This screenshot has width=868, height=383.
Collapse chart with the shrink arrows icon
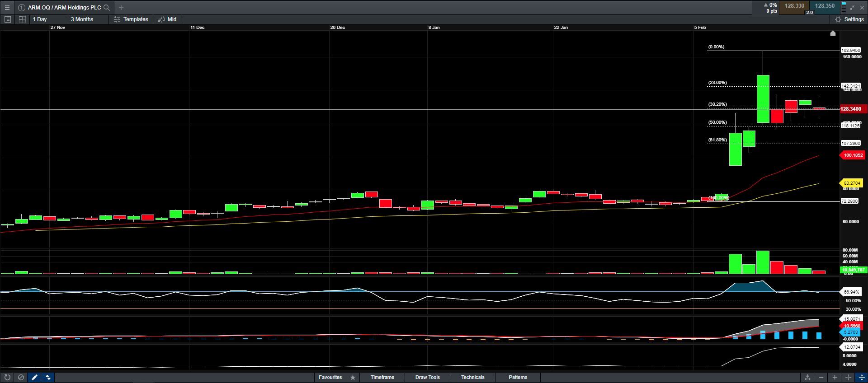852,8
